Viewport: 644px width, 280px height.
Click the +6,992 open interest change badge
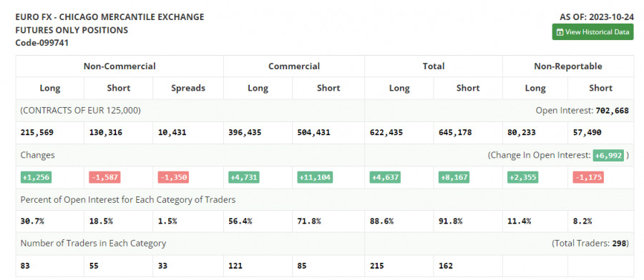pos(608,155)
